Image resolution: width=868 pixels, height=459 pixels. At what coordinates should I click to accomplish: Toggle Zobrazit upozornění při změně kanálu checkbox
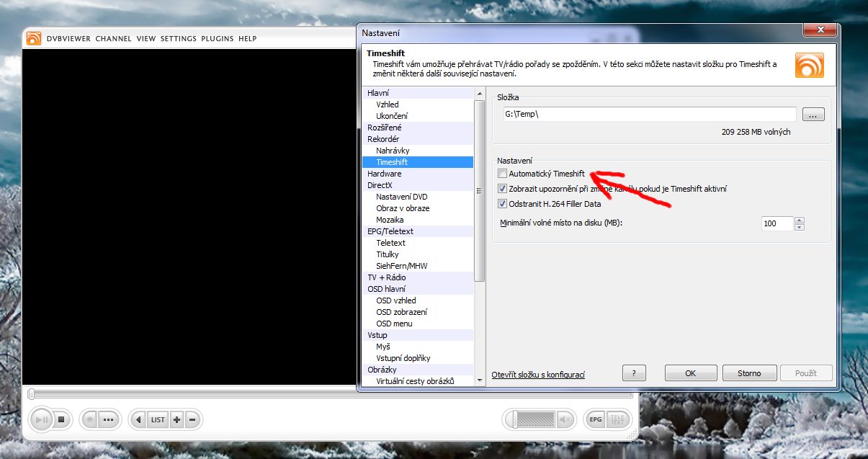tap(502, 189)
